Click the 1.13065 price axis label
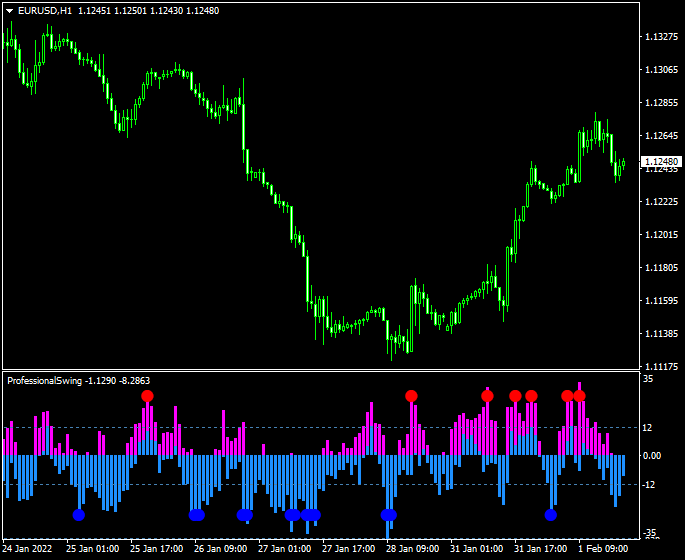Viewport: 685px width, 560px height. 661,69
